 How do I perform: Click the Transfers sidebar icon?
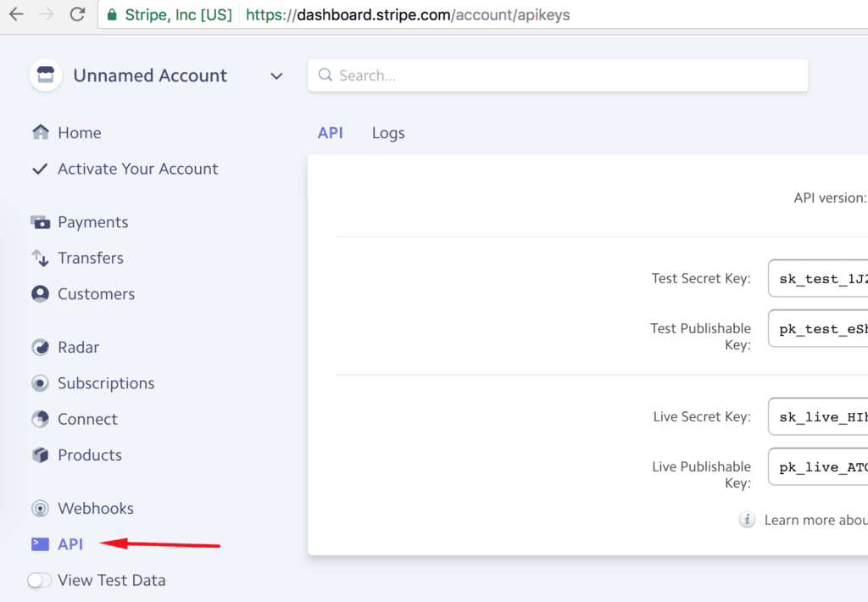point(39,258)
